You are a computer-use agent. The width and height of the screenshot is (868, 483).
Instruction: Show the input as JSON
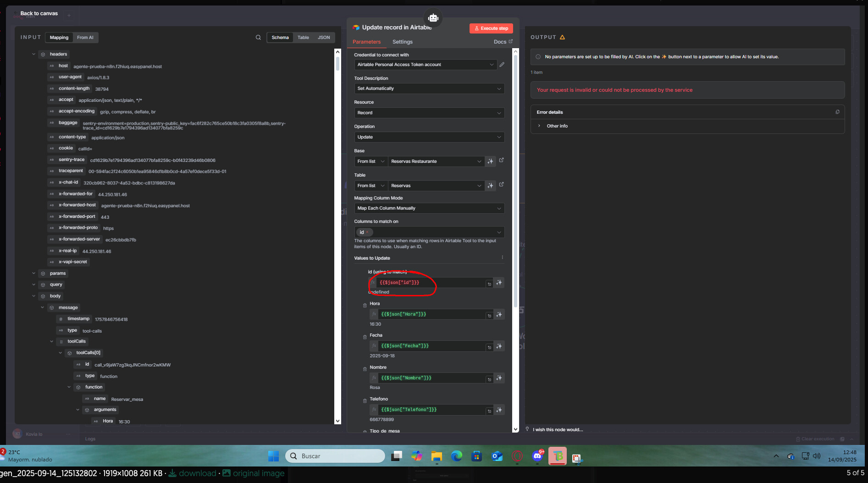tap(324, 38)
